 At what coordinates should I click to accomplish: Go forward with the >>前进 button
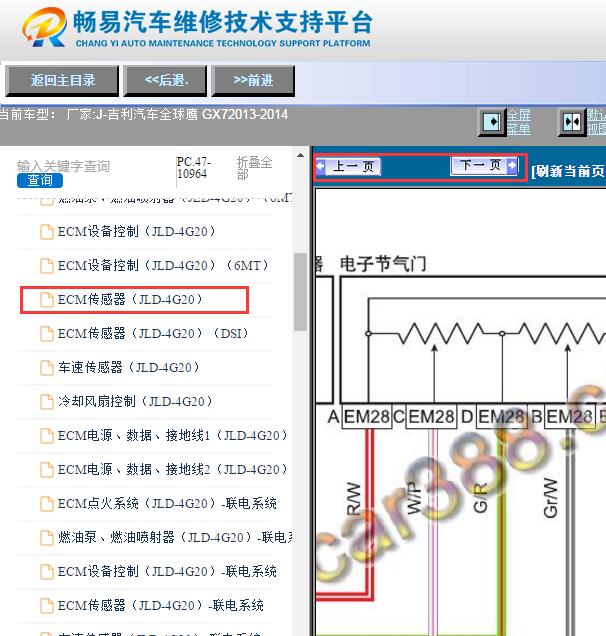point(253,81)
